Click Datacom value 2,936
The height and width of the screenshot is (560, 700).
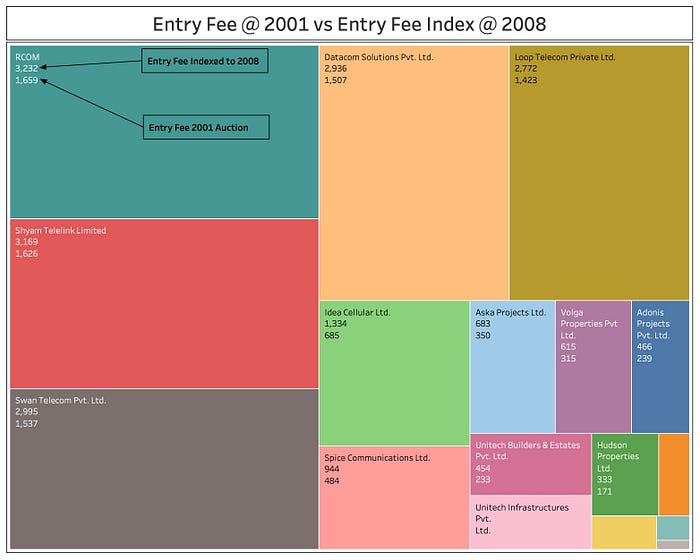point(336,68)
